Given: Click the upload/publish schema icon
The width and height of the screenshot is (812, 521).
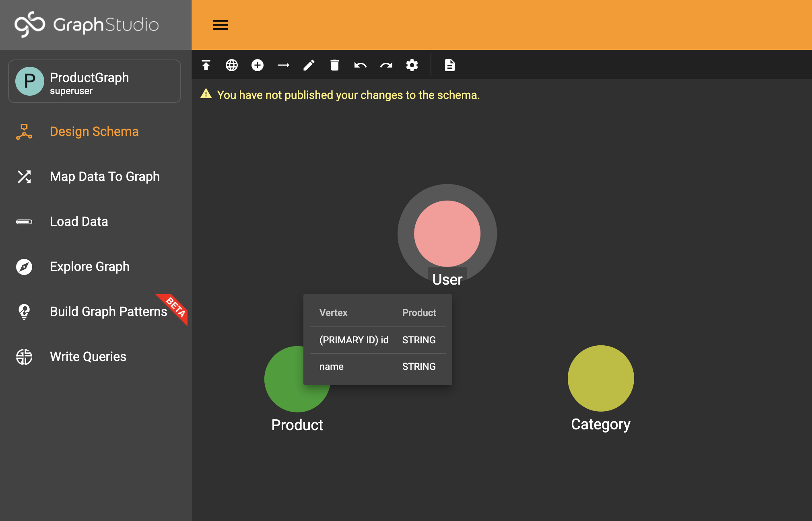Looking at the screenshot, I should coord(206,65).
